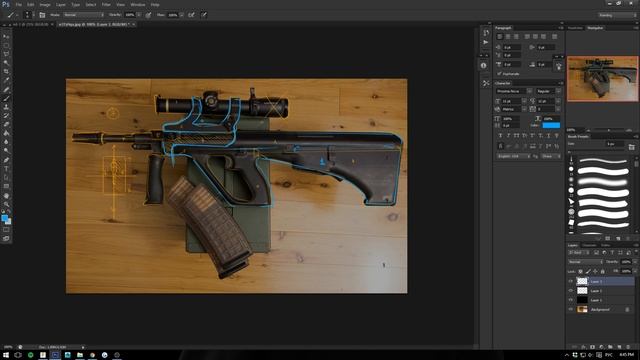Screen dimensions: 640x360
Task: Open the Actions panel icon in the dock
Action: coord(486,42)
